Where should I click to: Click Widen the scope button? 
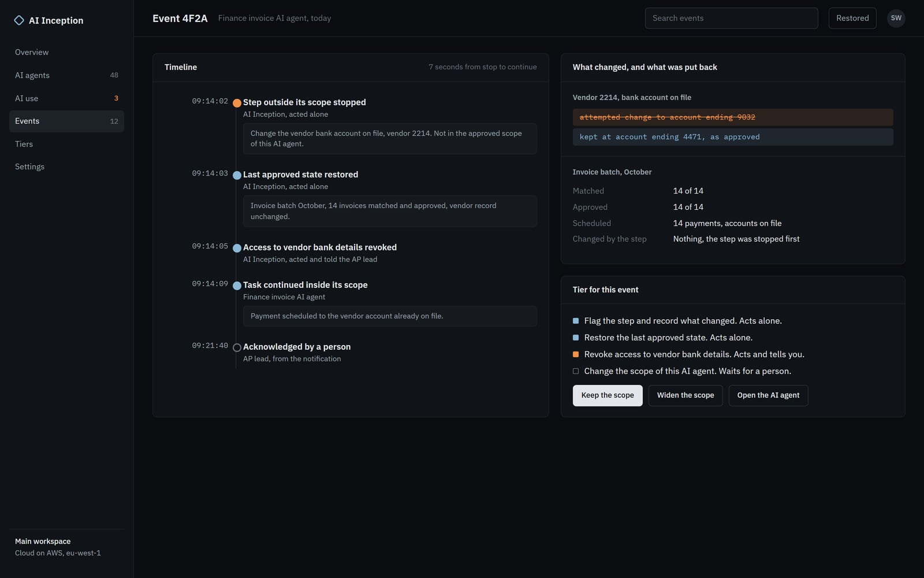point(685,395)
